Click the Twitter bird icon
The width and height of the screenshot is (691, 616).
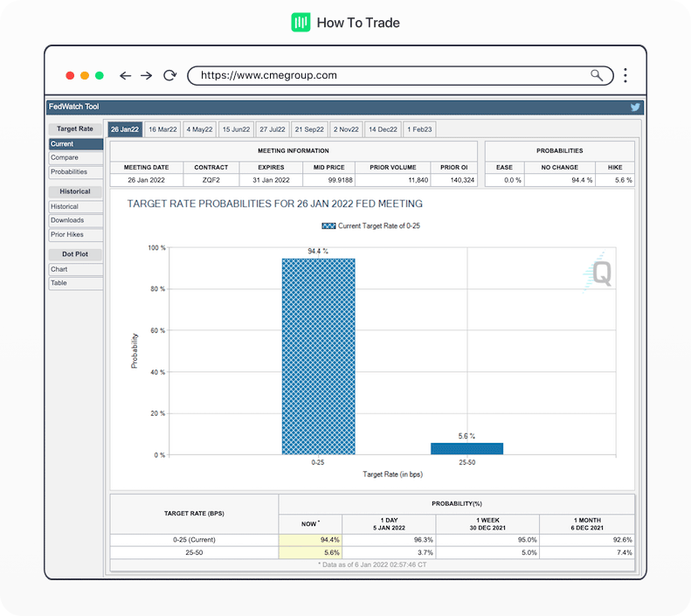point(635,107)
